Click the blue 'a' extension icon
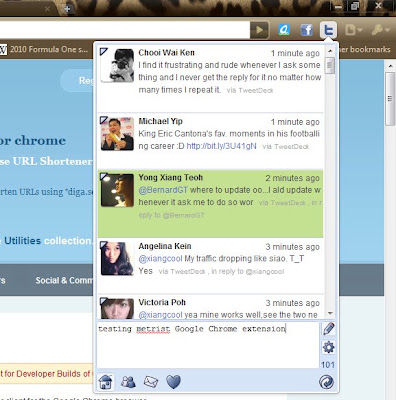Screen dimensions: 396x400 (284, 30)
